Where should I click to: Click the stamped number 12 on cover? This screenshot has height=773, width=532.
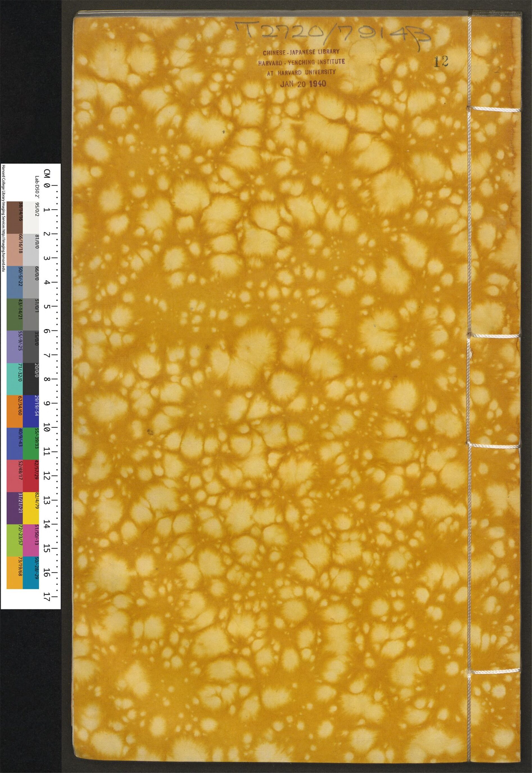point(441,62)
